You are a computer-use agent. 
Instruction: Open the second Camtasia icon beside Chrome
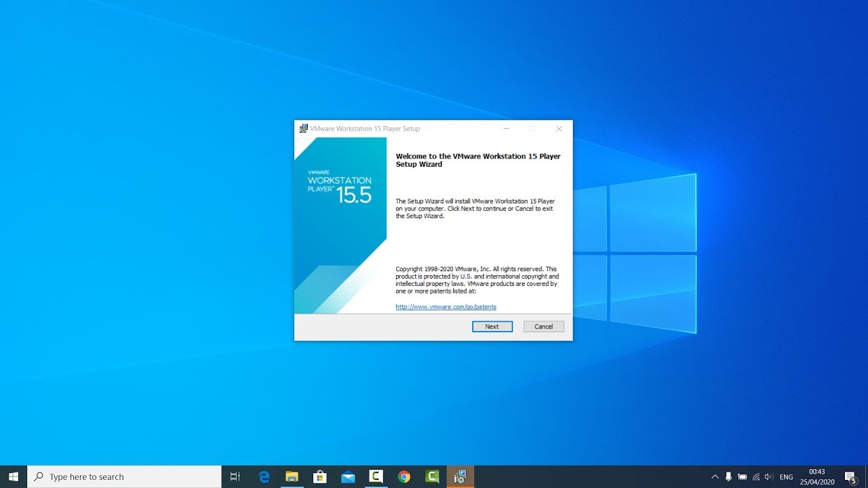point(432,476)
